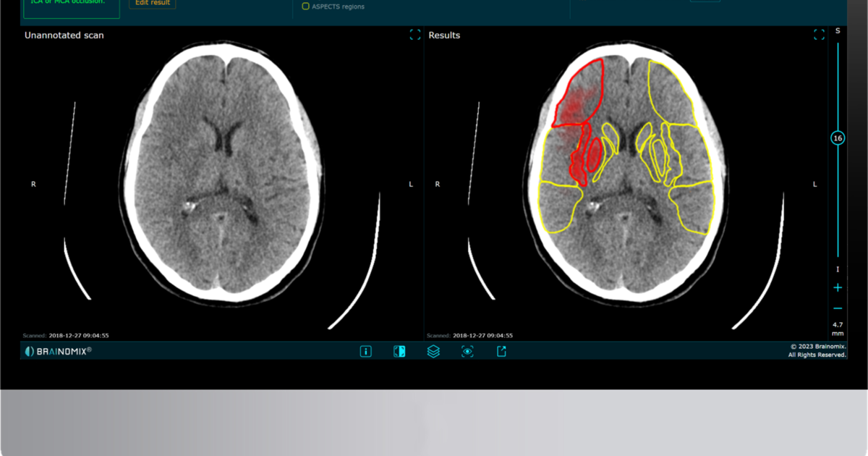Toggle the side-by-side compare view icon

(399, 351)
